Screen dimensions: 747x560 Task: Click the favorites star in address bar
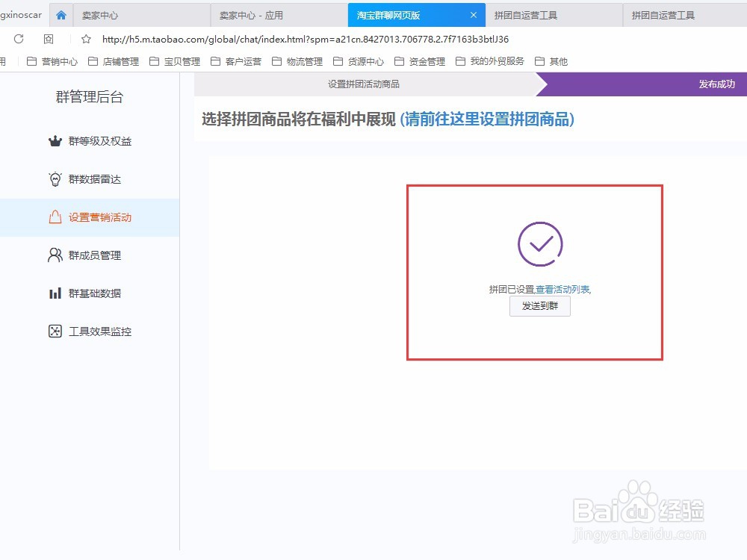85,38
